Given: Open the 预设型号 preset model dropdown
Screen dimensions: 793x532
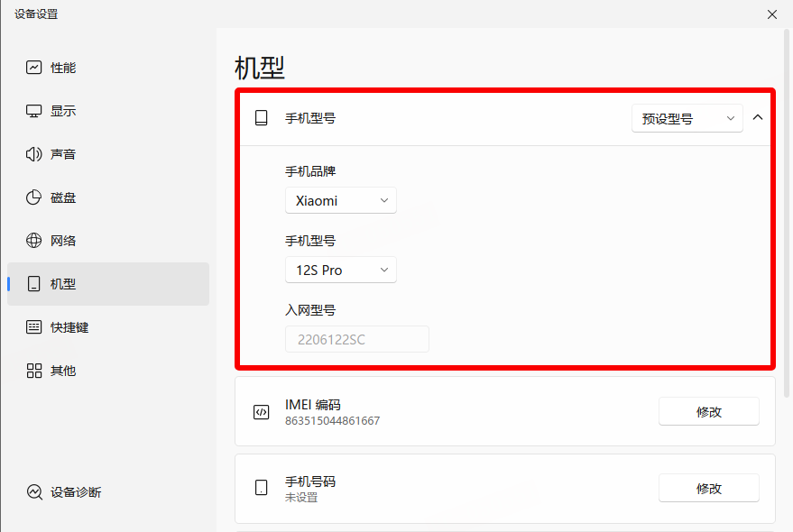Looking at the screenshot, I should point(687,118).
